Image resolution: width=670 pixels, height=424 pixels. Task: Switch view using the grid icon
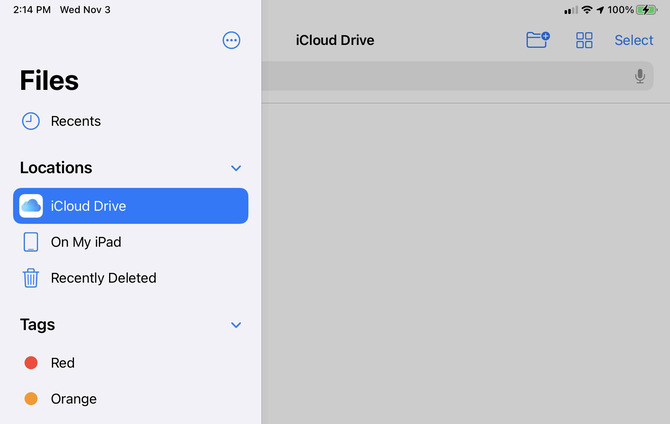click(584, 40)
